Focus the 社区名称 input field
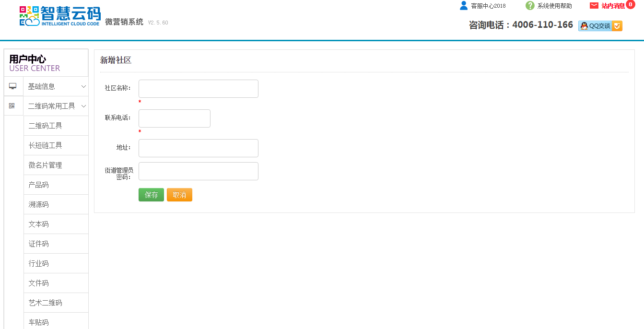644x329 pixels. pos(198,89)
